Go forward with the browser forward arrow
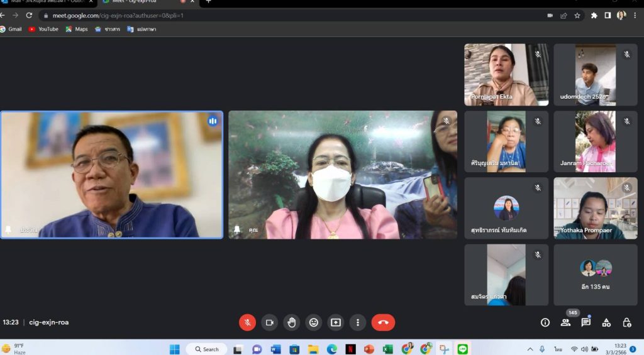 (x=16, y=15)
